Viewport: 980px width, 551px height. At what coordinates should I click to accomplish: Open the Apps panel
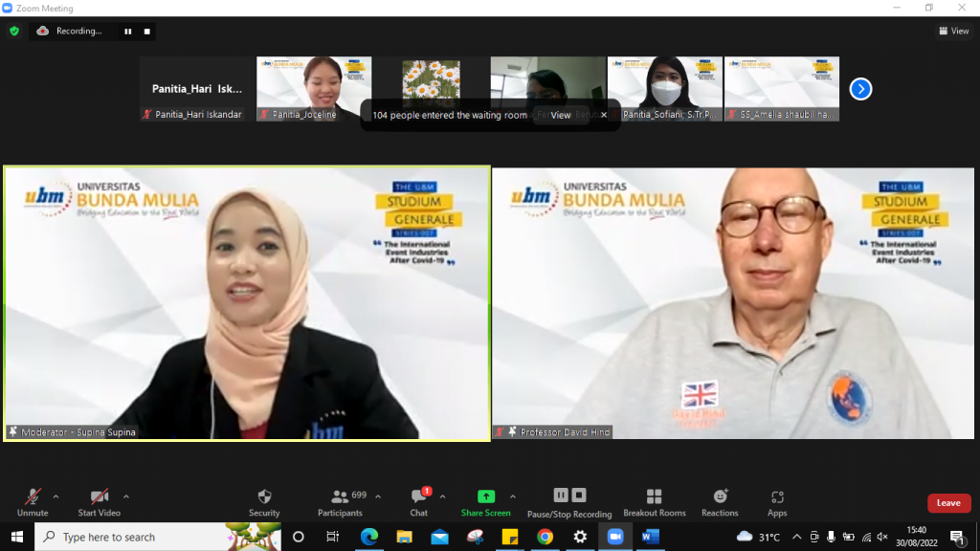tap(777, 502)
